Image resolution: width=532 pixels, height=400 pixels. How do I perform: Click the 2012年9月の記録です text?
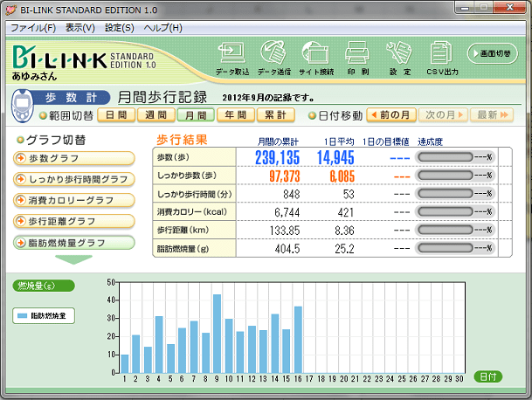[268, 98]
